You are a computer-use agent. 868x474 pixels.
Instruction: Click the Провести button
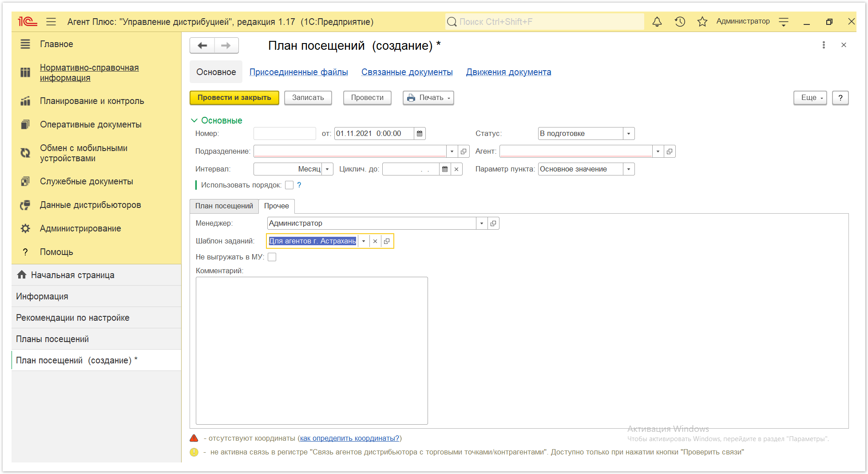pyautogui.click(x=367, y=98)
